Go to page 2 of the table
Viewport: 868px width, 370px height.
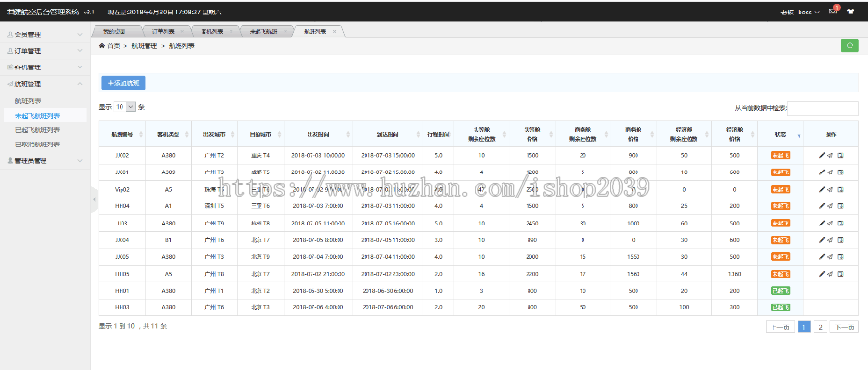(821, 327)
